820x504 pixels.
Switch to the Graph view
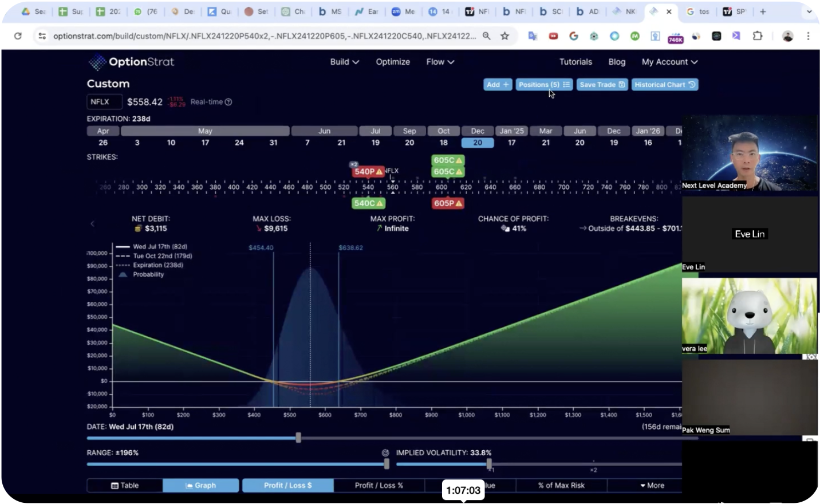coord(201,485)
